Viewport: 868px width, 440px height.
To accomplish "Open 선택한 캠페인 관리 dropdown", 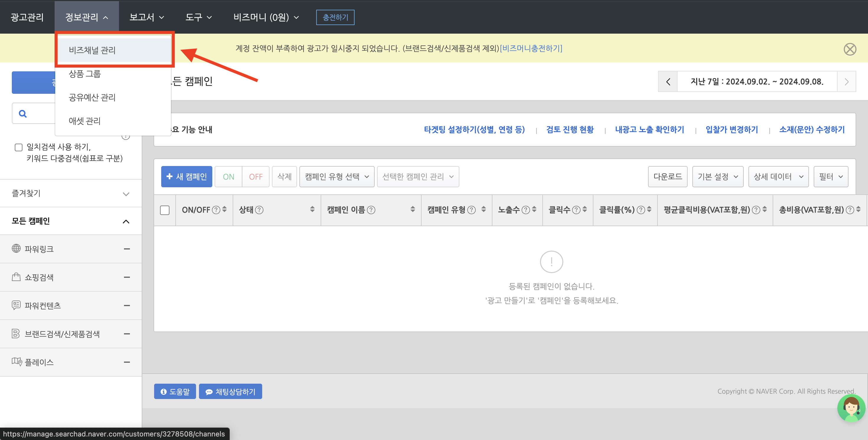I will 418,177.
